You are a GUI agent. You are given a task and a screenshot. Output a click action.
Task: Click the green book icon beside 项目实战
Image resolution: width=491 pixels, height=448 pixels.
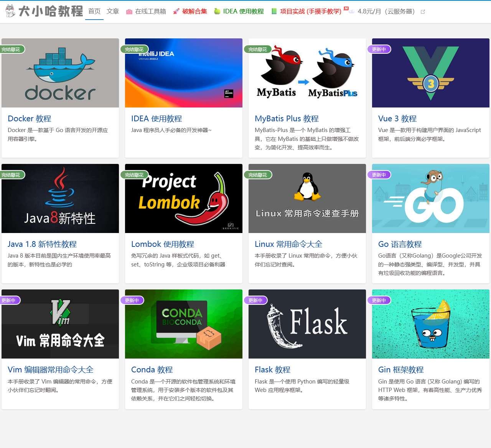point(274,11)
